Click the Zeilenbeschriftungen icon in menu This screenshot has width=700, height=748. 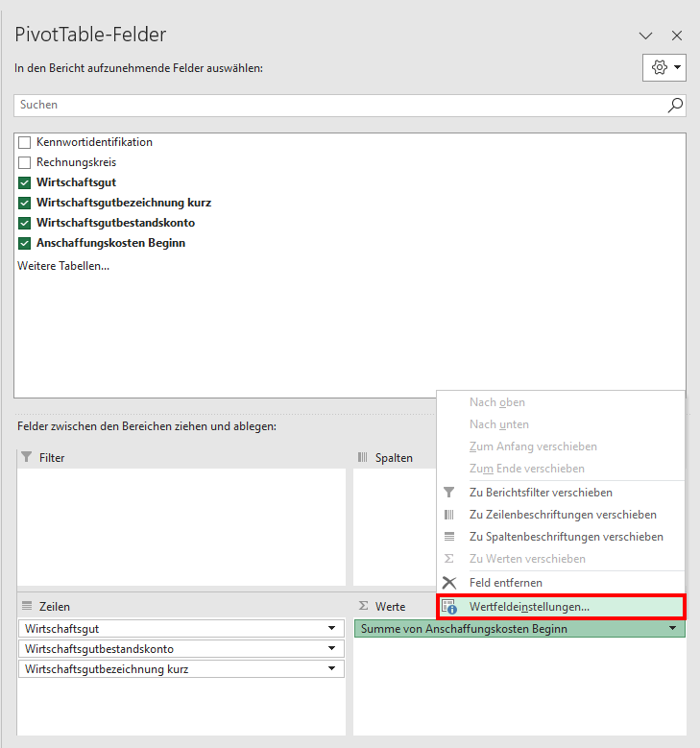coord(449,515)
